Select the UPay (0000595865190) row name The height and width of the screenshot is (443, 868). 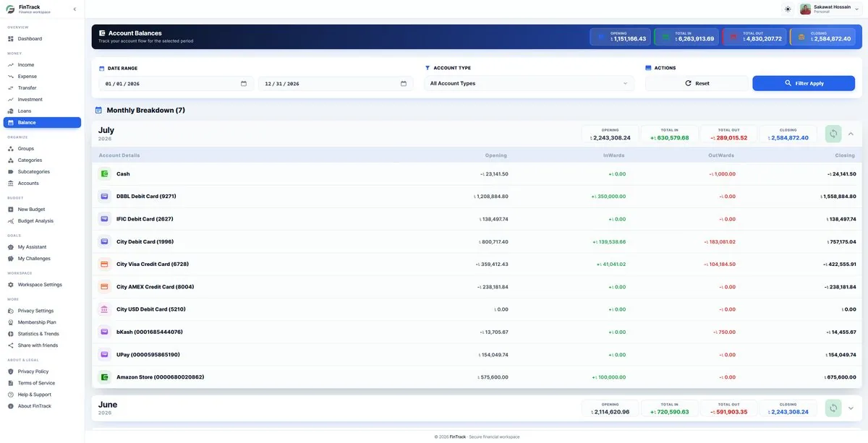pyautogui.click(x=148, y=355)
